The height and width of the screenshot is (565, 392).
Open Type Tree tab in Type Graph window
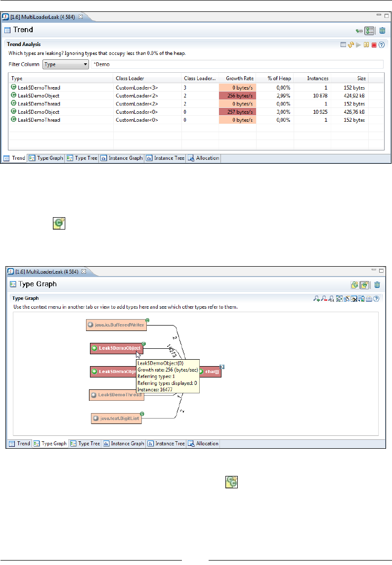85,444
